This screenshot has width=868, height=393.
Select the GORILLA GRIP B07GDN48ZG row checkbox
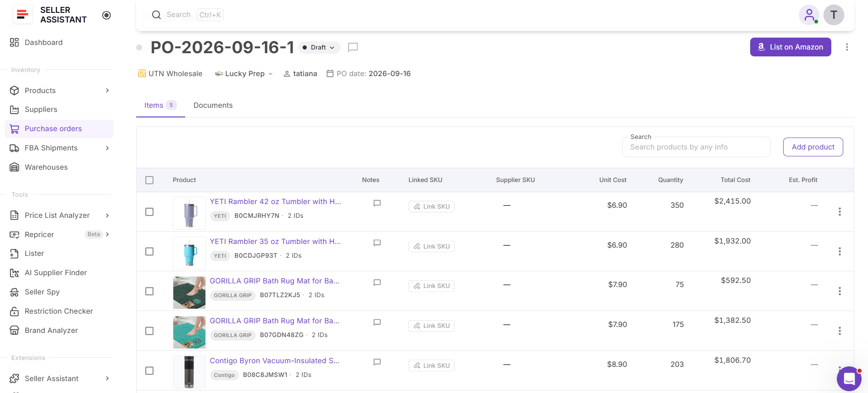click(149, 331)
